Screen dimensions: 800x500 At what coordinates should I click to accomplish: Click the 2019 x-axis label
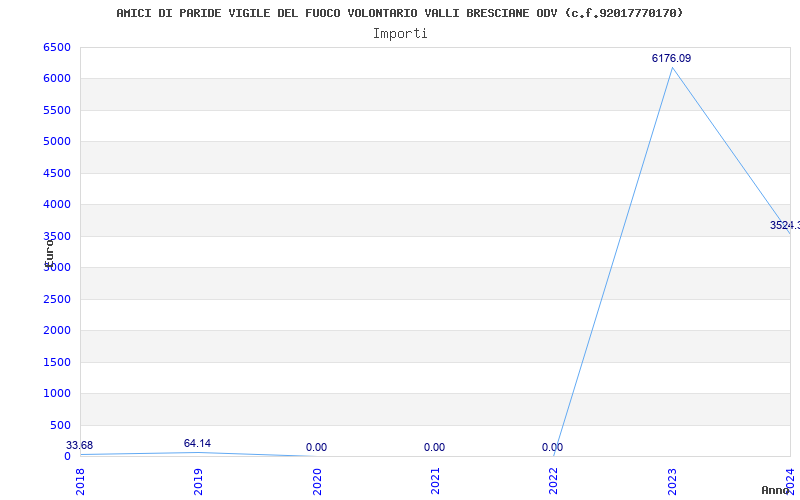(198, 481)
